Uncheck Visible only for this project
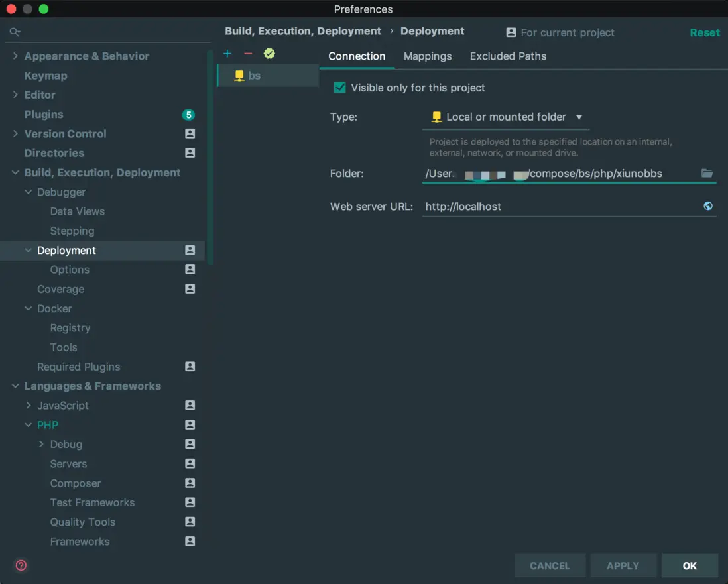This screenshot has height=584, width=728. tap(339, 88)
